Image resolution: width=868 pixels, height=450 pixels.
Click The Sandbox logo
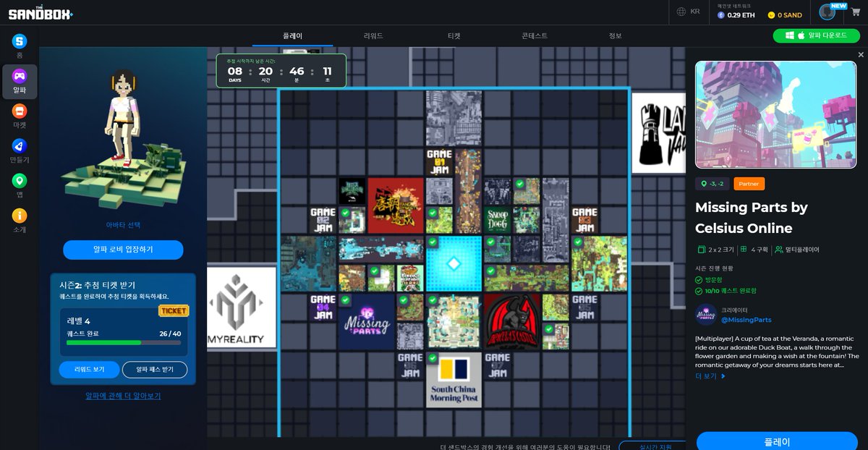[41, 12]
